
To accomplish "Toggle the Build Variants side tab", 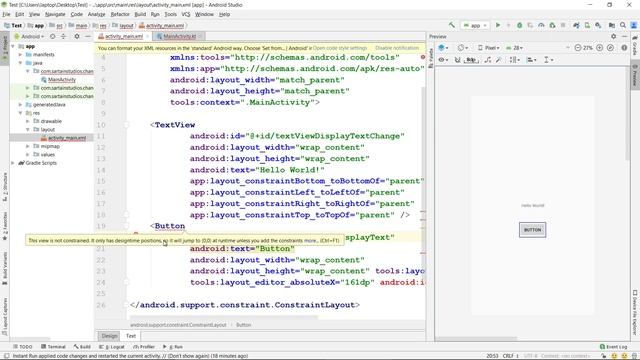I will pos(5,268).
